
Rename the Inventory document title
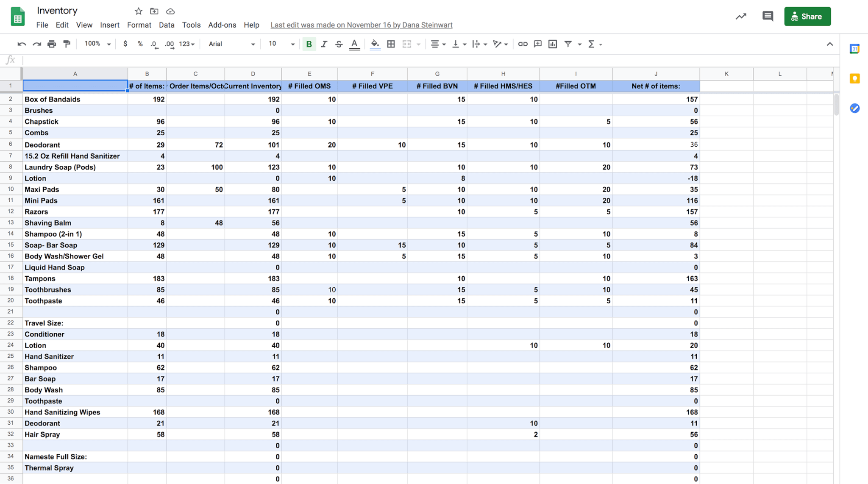57,11
